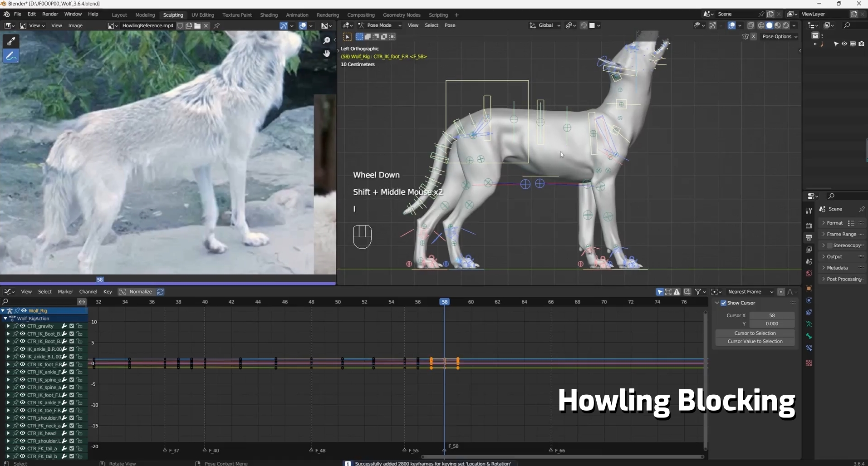Collapse the Wolf_Rig channel tree
This screenshot has width=868, height=466.
pos(3,311)
